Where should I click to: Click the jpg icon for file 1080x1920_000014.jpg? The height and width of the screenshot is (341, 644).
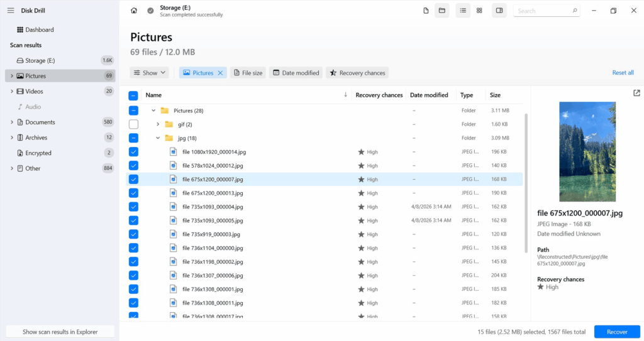[x=174, y=152]
